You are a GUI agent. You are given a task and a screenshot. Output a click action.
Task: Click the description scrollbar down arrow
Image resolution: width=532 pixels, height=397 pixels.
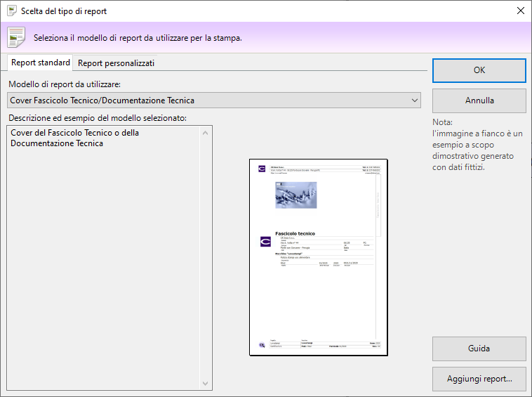pyautogui.click(x=206, y=384)
